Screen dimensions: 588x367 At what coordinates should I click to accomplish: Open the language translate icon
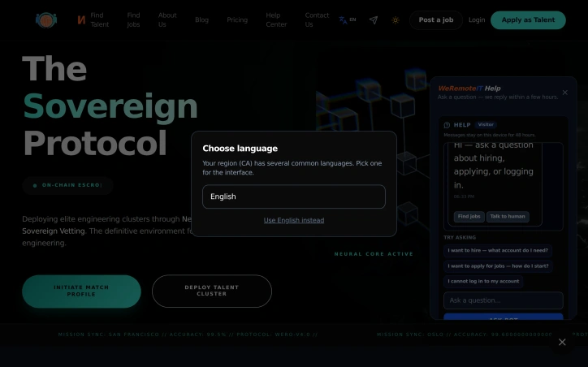tap(343, 19)
